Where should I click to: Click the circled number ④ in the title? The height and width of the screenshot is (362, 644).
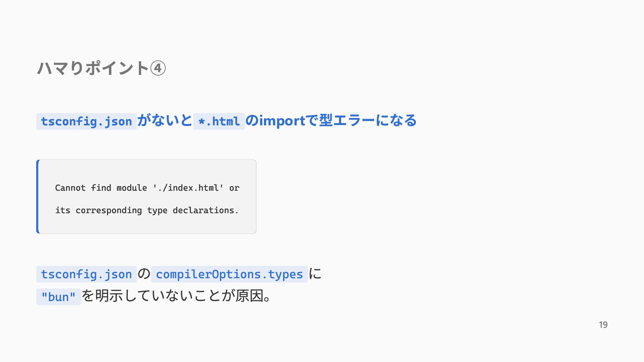158,68
